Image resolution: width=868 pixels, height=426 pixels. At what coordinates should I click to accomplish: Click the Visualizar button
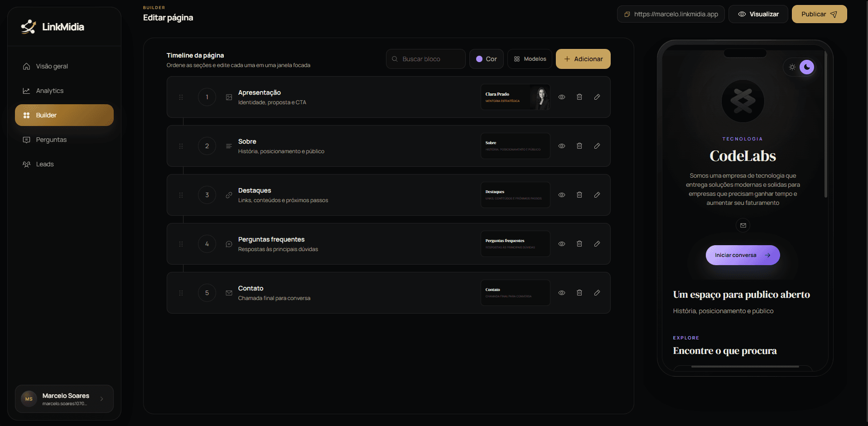point(758,14)
